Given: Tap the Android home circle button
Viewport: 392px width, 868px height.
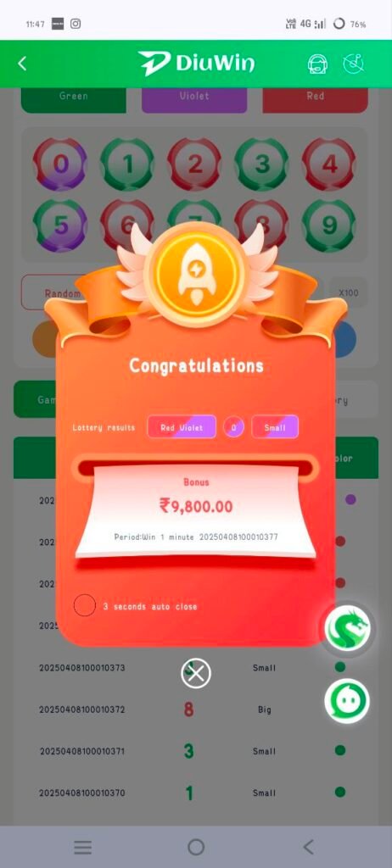Looking at the screenshot, I should (x=196, y=847).
